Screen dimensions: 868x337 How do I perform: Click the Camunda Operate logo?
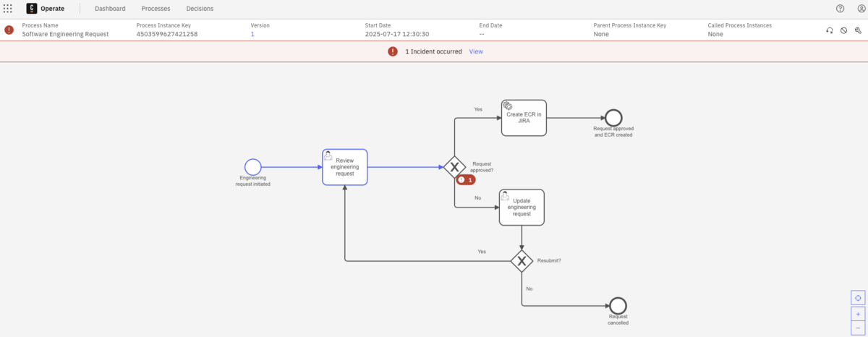coord(32,9)
